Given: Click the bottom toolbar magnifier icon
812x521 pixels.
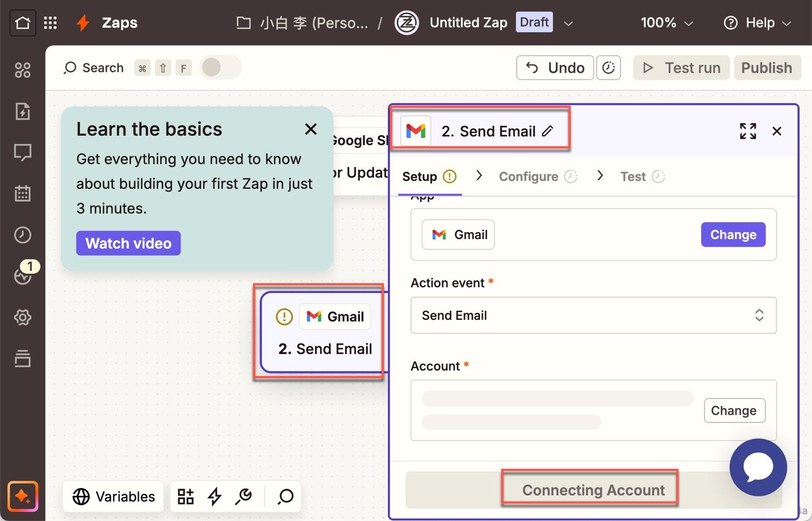Looking at the screenshot, I should (285, 497).
